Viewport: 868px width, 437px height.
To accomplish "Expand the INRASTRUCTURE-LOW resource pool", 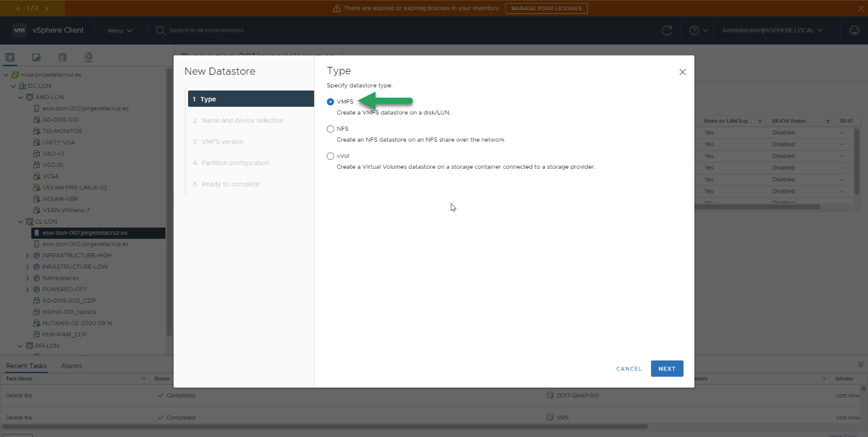I will 28,266.
